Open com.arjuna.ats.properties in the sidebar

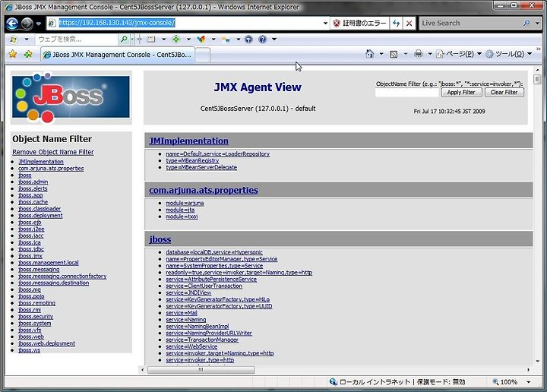coord(51,169)
